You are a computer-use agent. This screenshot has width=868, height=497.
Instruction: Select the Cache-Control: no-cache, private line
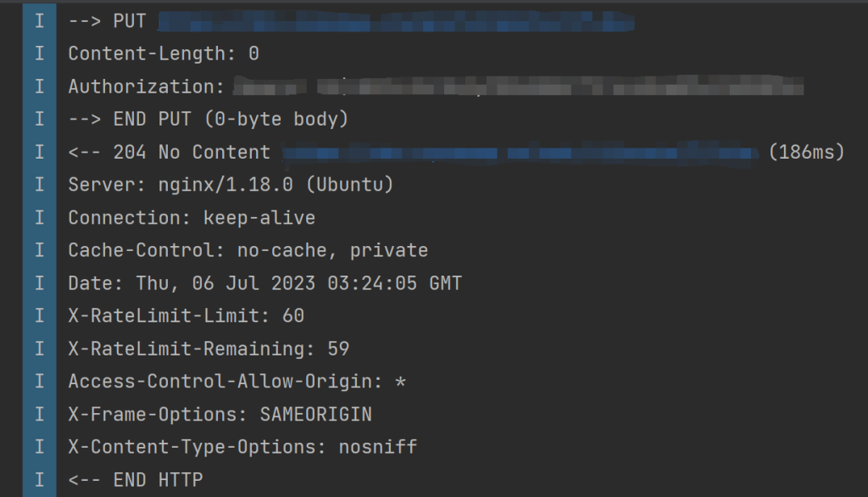click(x=248, y=250)
